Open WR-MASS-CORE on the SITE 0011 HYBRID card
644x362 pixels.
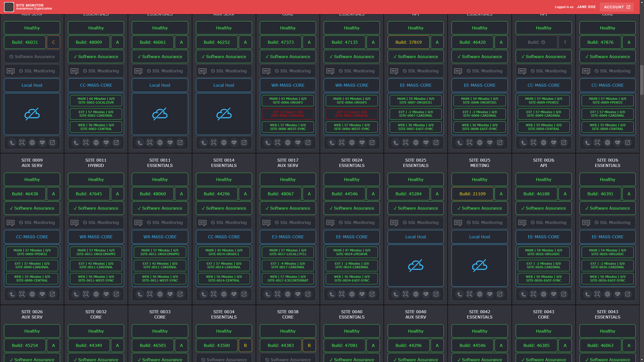point(96,237)
